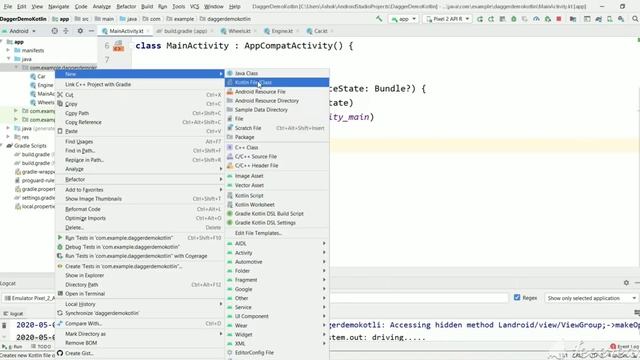The image size is (640, 360).
Task: Switch to the Car.kt editor tab
Action: [x=320, y=31]
